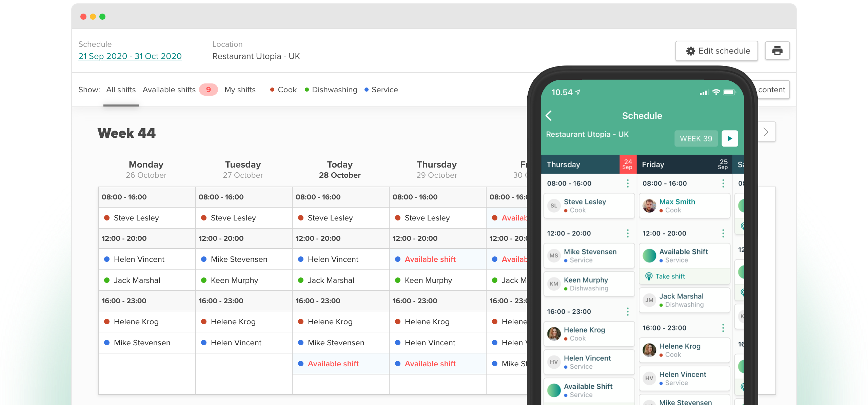Tap the HV avatar in Thursday column
Image resolution: width=868 pixels, height=405 pixels.
point(554,362)
